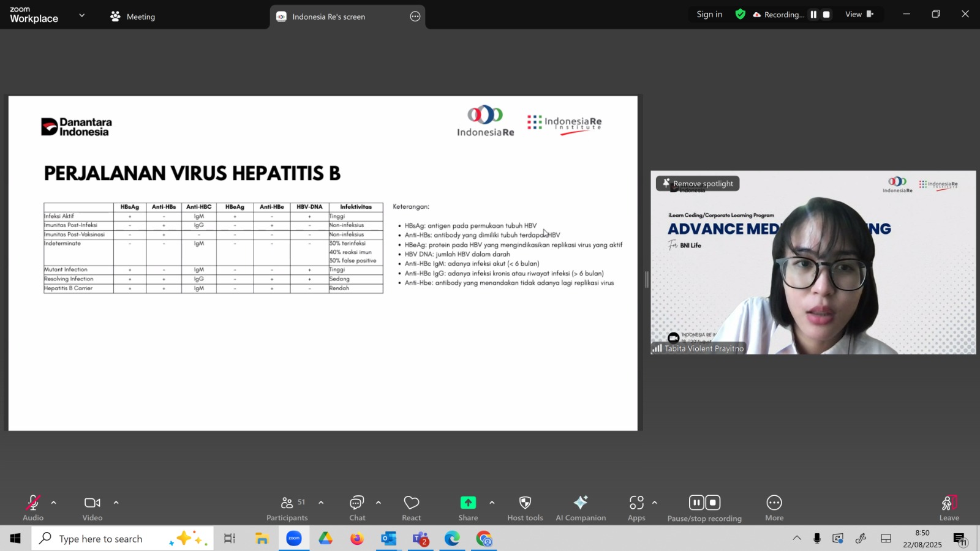Click the panel divider handle beside slide
The width and height of the screenshot is (980, 551).
pyautogui.click(x=646, y=280)
